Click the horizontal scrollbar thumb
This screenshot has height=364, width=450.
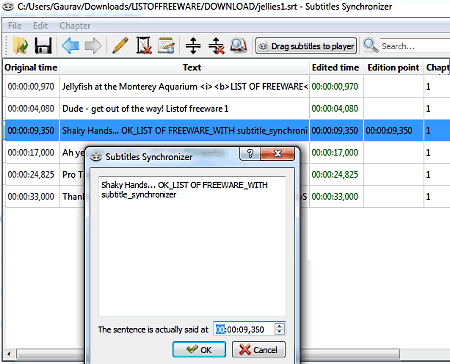208,353
